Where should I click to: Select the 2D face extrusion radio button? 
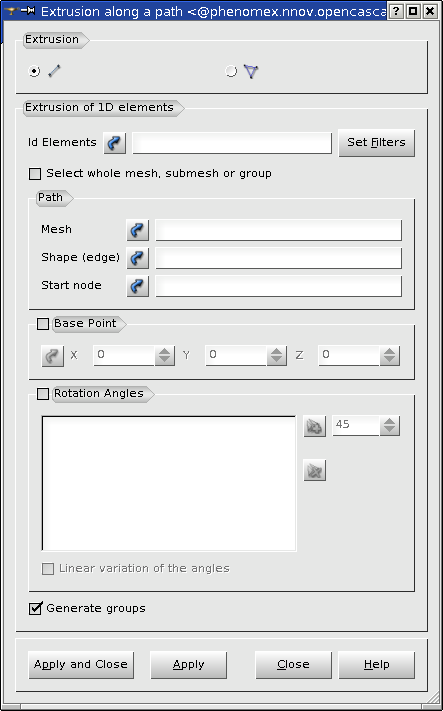(x=231, y=71)
